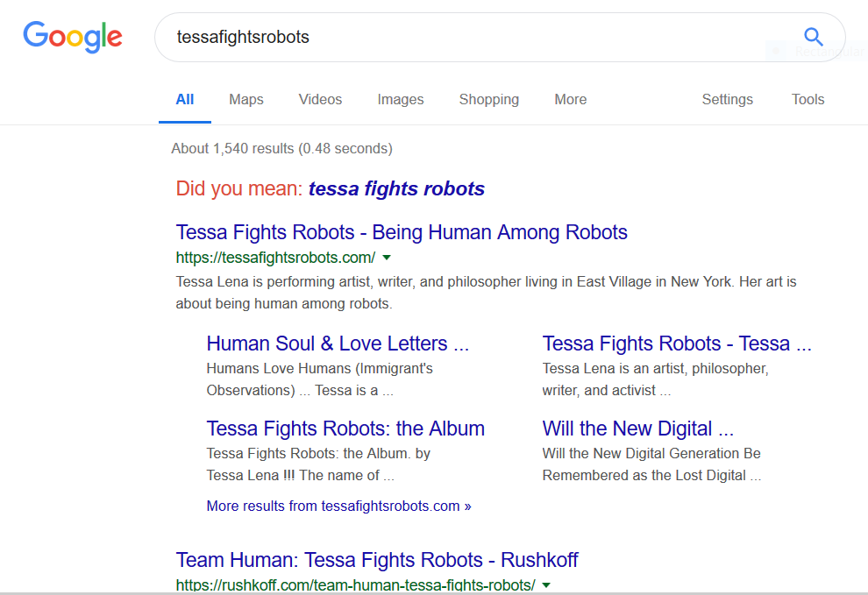
Task: Open 'Human Soul & Love Letters' sitelink
Action: click(338, 344)
